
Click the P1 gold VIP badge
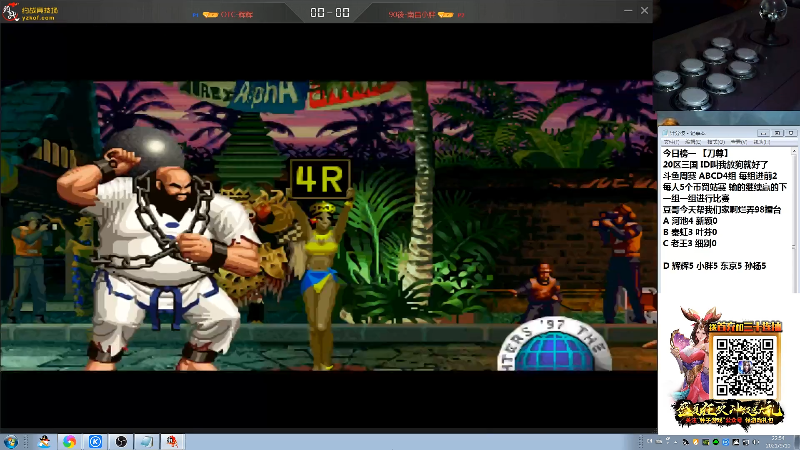[x=210, y=15]
